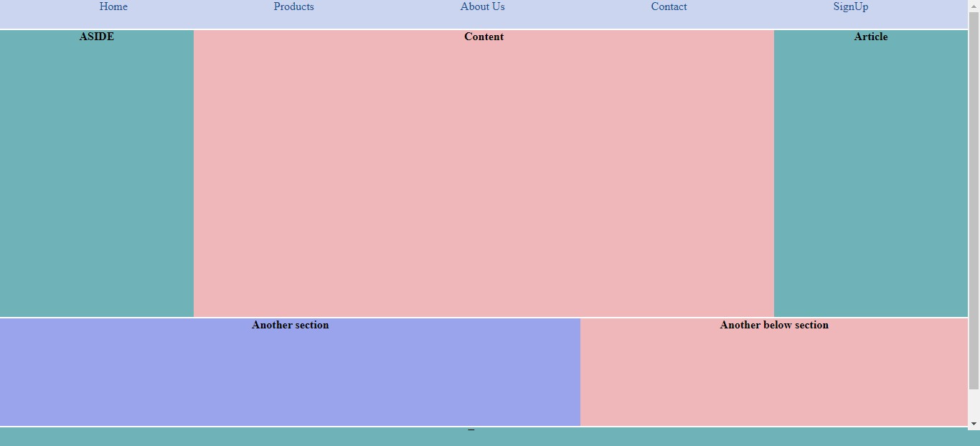Click the scrollbar up arrow
This screenshot has width=980, height=446.
(974, 5)
